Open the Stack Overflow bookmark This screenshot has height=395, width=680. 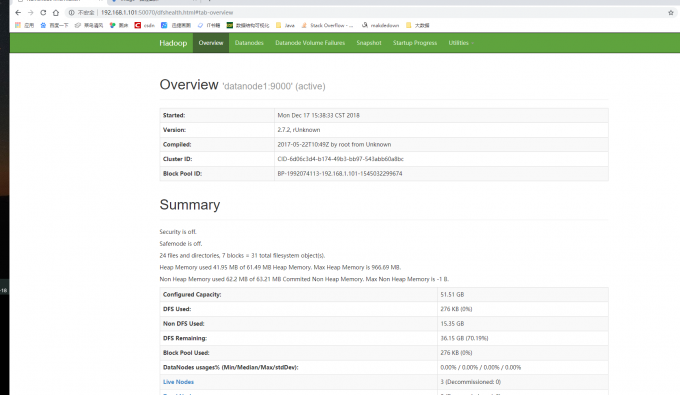pyautogui.click(x=327, y=25)
